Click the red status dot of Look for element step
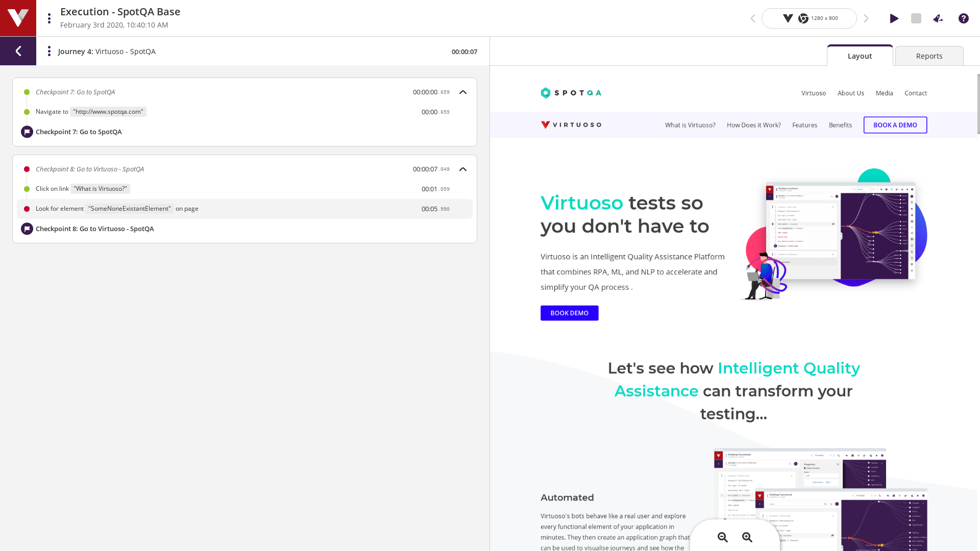980x551 pixels. click(x=27, y=209)
